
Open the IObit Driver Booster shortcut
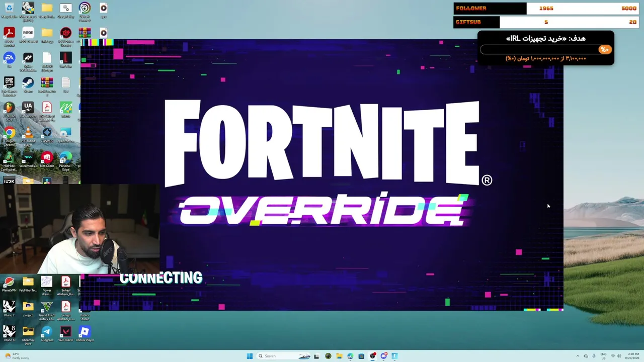click(65, 37)
